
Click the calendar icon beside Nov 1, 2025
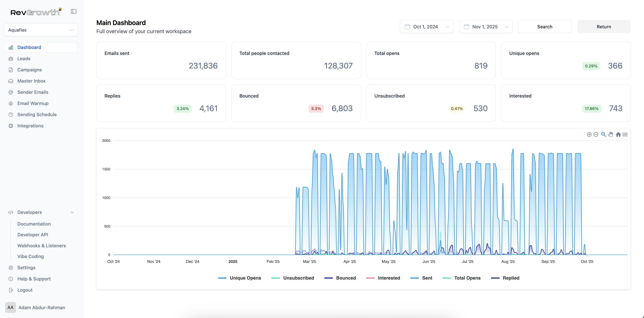[x=466, y=27]
